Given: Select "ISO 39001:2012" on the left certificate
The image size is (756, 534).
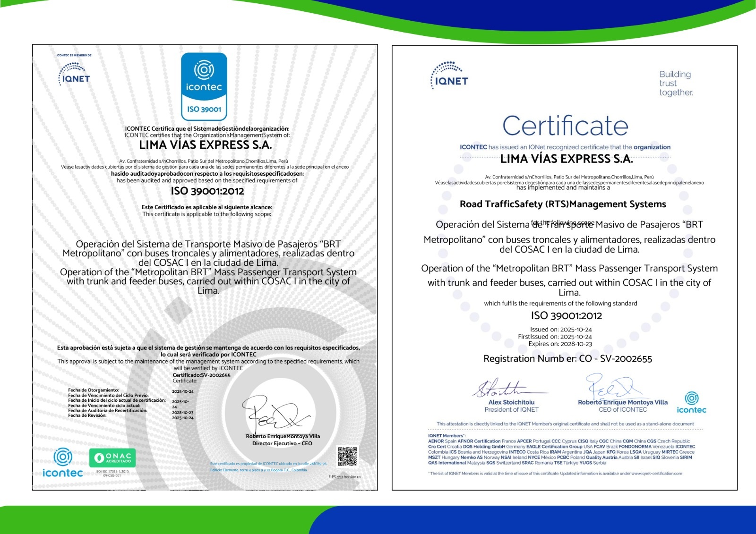Looking at the screenshot, I should pos(207,191).
